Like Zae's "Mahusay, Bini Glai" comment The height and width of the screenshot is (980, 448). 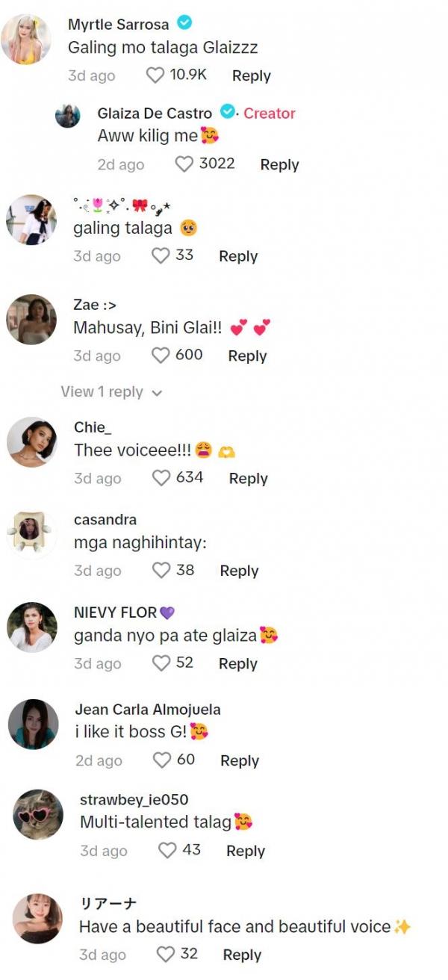(x=160, y=356)
